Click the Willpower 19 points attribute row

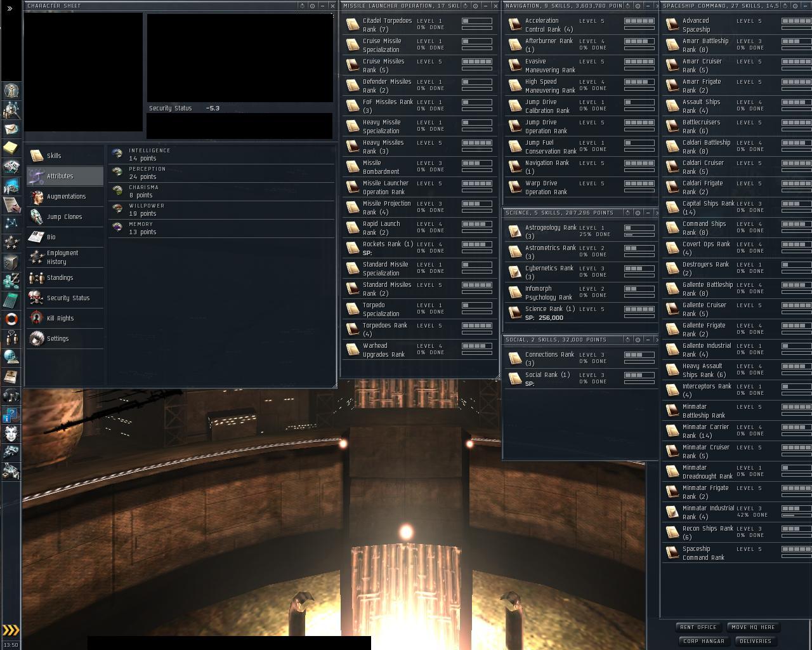pyautogui.click(x=221, y=209)
